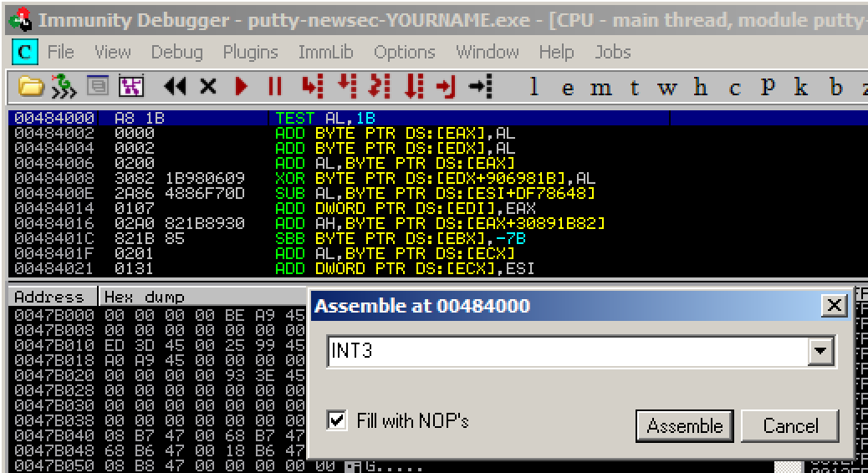Click the Trace into icon

pyautogui.click(x=380, y=86)
